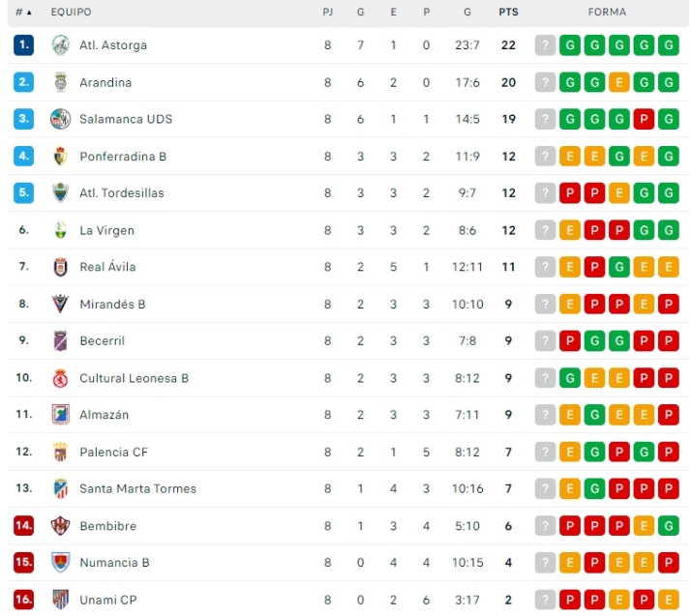Sort standings by PTS column header
This screenshot has height=616, width=691.
508,13
